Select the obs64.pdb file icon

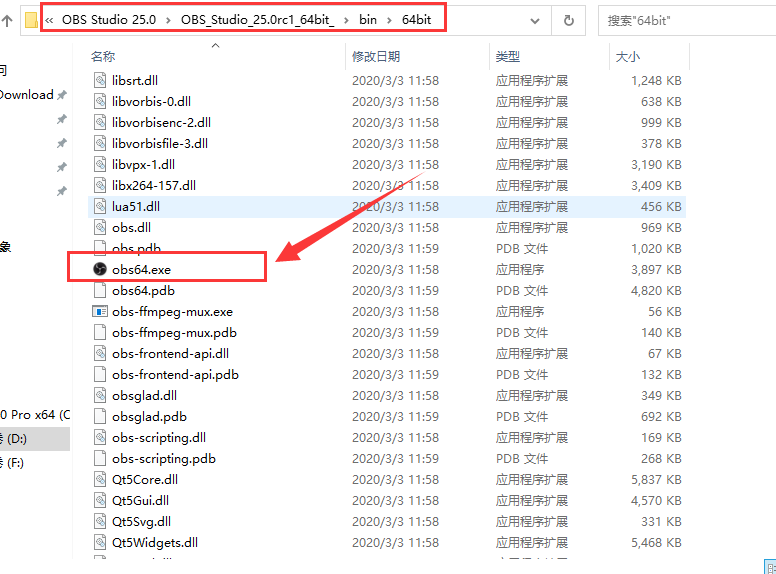(100, 290)
